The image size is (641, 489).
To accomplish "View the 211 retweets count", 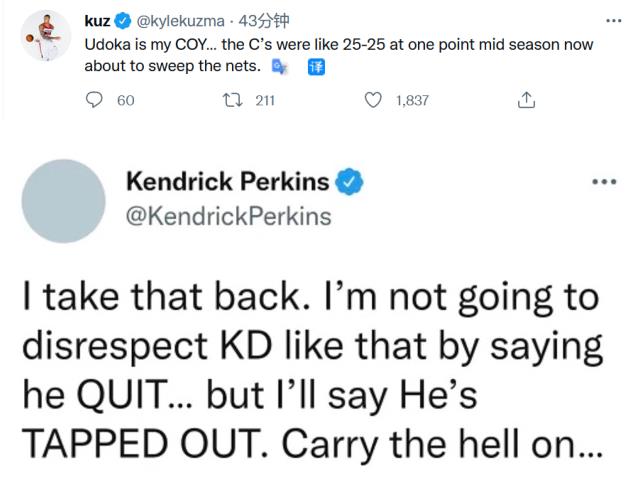I will tap(265, 100).
